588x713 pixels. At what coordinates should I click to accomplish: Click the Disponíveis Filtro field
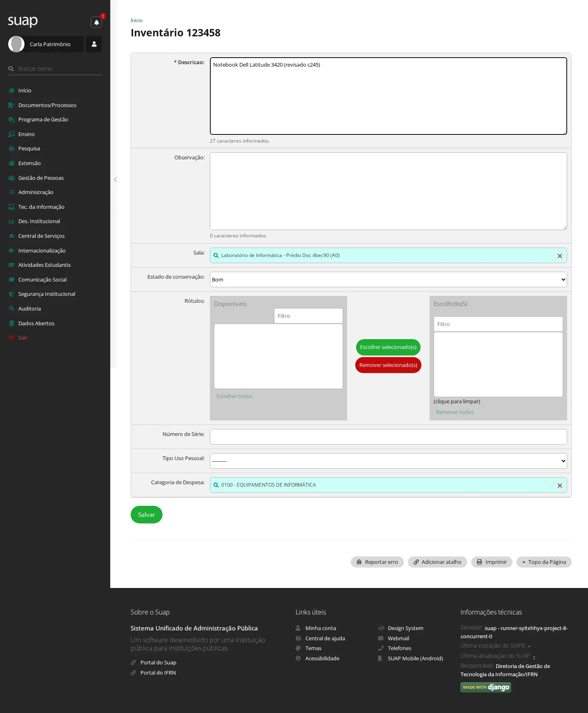[x=308, y=316]
